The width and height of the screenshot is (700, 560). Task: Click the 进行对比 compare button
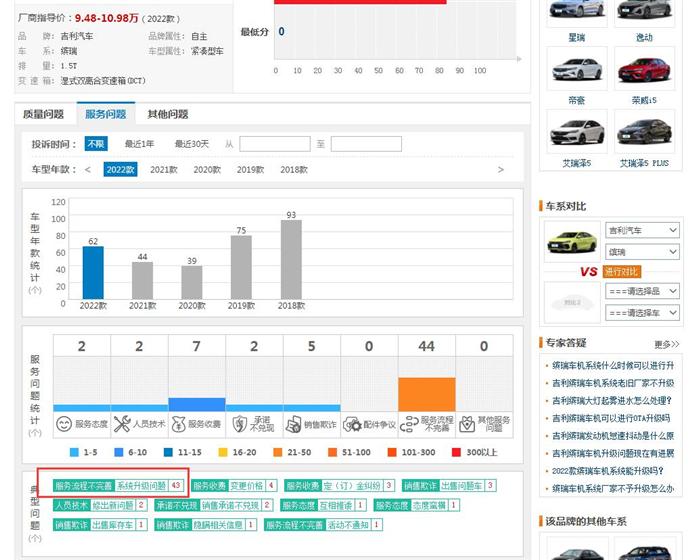click(622, 272)
